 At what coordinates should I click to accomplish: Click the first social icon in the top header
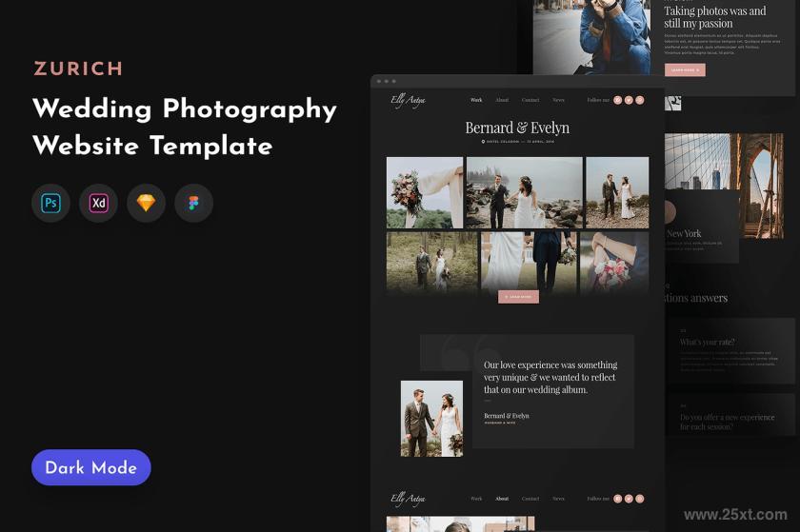point(618,100)
